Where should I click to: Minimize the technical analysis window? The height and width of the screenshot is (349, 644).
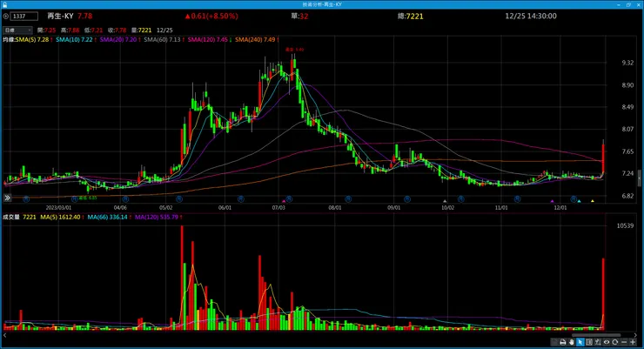619,4
